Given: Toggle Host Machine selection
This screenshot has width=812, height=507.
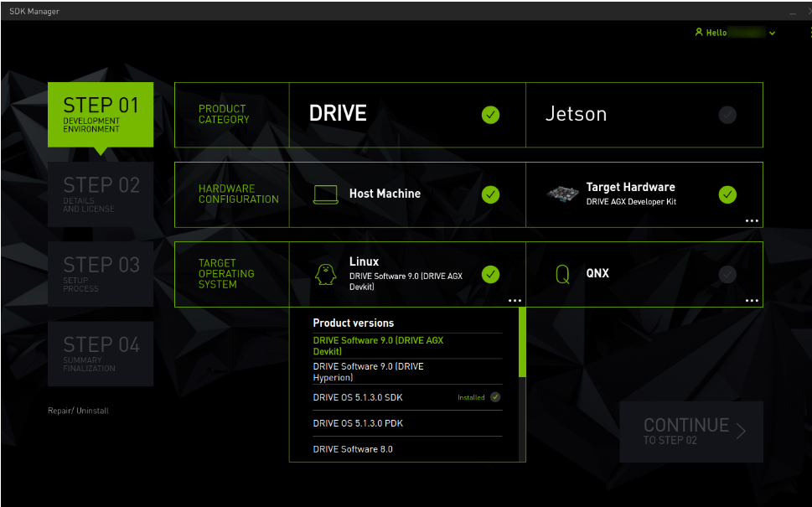Looking at the screenshot, I should (x=387, y=194).
